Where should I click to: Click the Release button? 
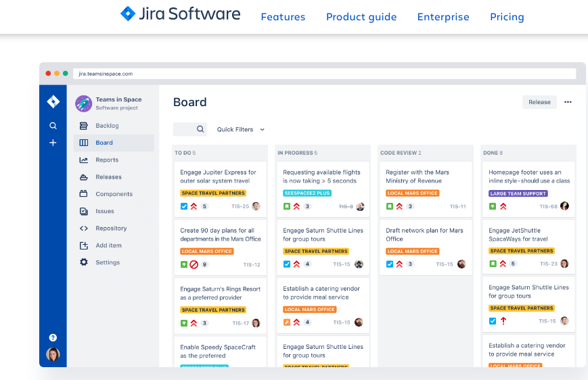tap(539, 102)
